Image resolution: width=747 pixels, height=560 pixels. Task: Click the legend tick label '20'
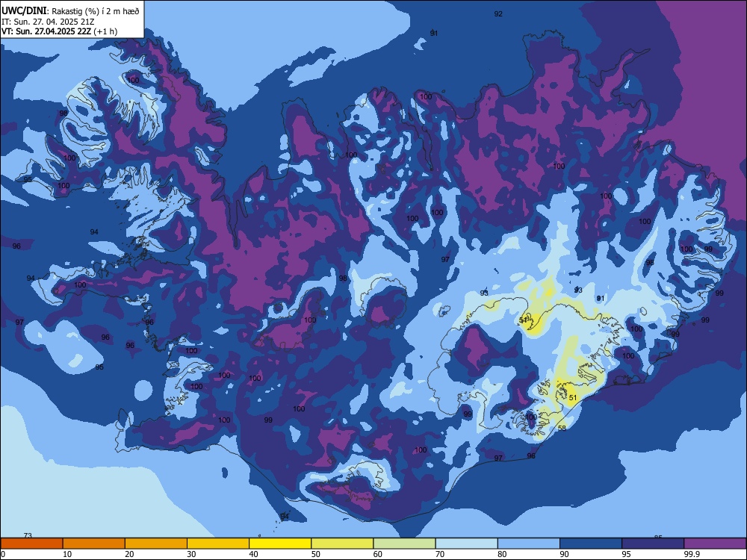point(129,554)
